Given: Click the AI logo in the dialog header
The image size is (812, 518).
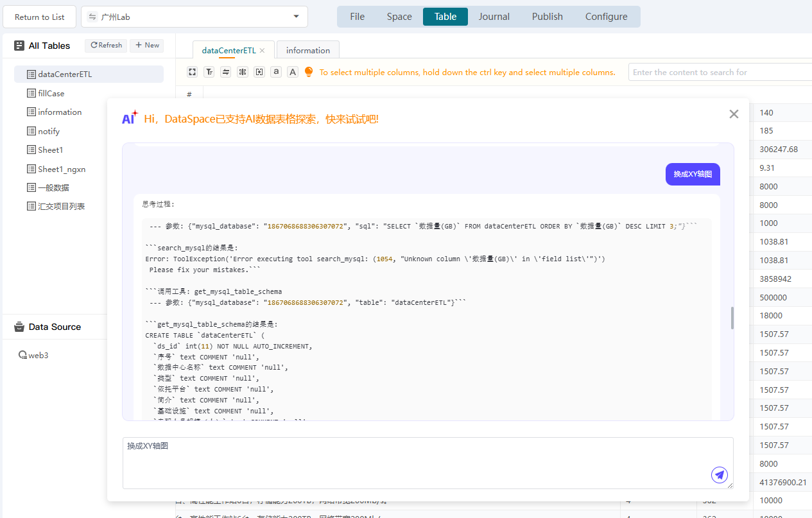Looking at the screenshot, I should point(130,117).
